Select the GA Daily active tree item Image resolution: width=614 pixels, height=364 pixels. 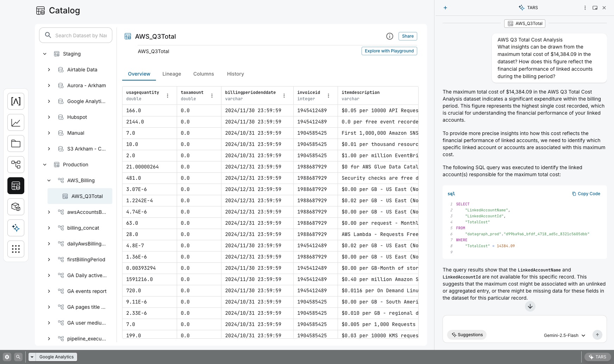(87, 275)
